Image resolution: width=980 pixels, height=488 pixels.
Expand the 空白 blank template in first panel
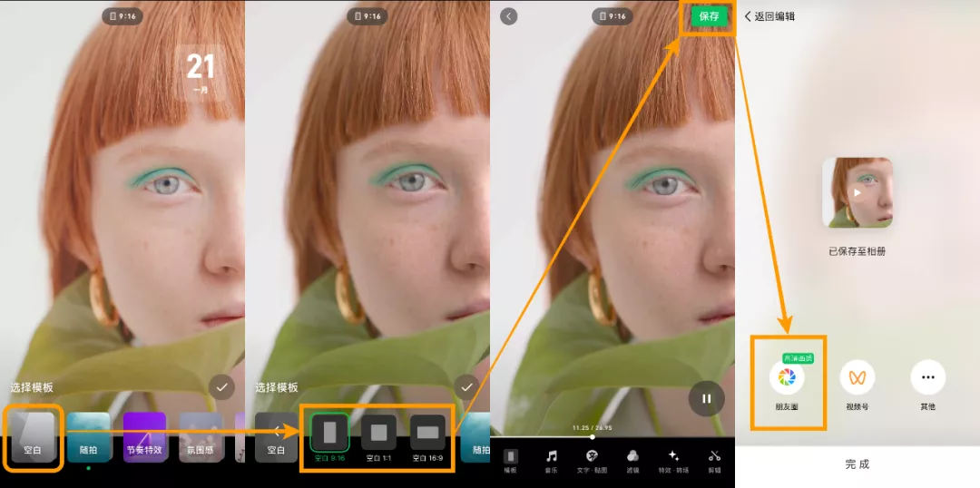pos(33,436)
